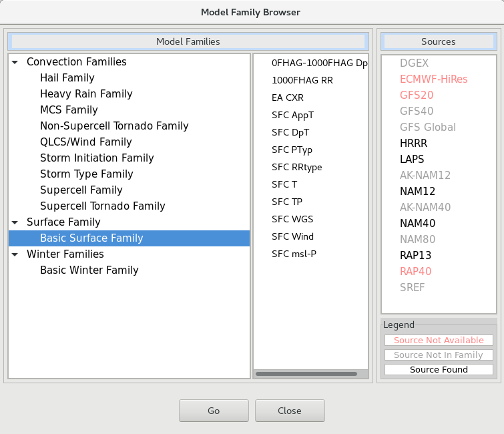Collapse the Surface Family expander arrow
Image resolution: width=504 pixels, height=434 pixels.
[x=15, y=222]
